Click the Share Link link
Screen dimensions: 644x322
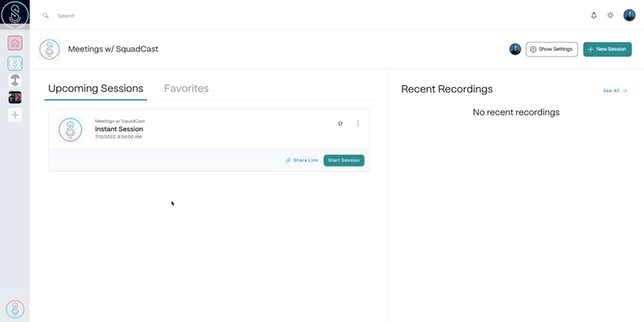tap(302, 160)
